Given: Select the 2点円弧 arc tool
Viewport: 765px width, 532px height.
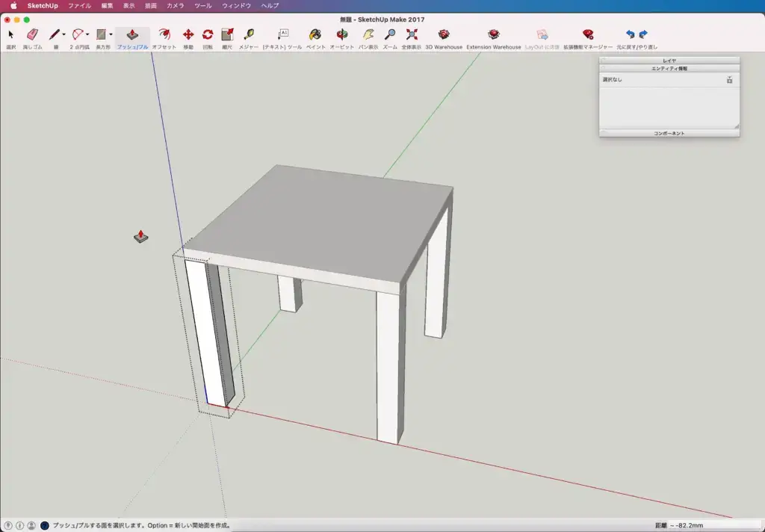Looking at the screenshot, I should pos(78,34).
